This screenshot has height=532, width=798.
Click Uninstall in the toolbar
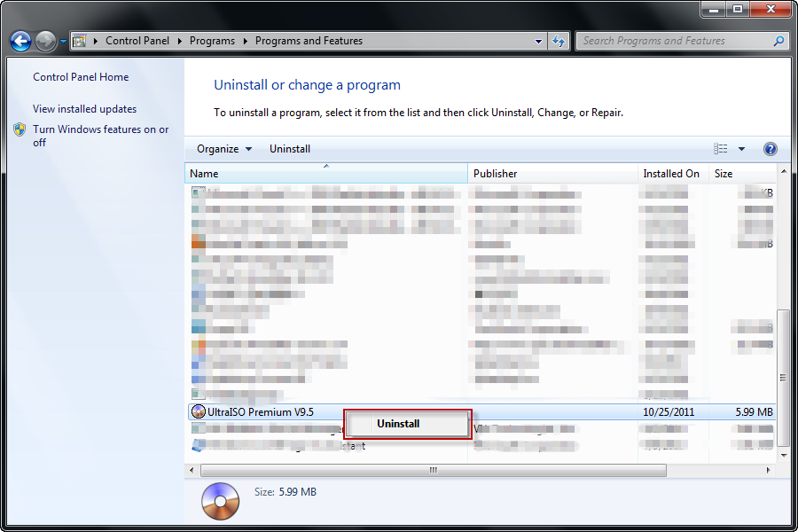click(290, 149)
